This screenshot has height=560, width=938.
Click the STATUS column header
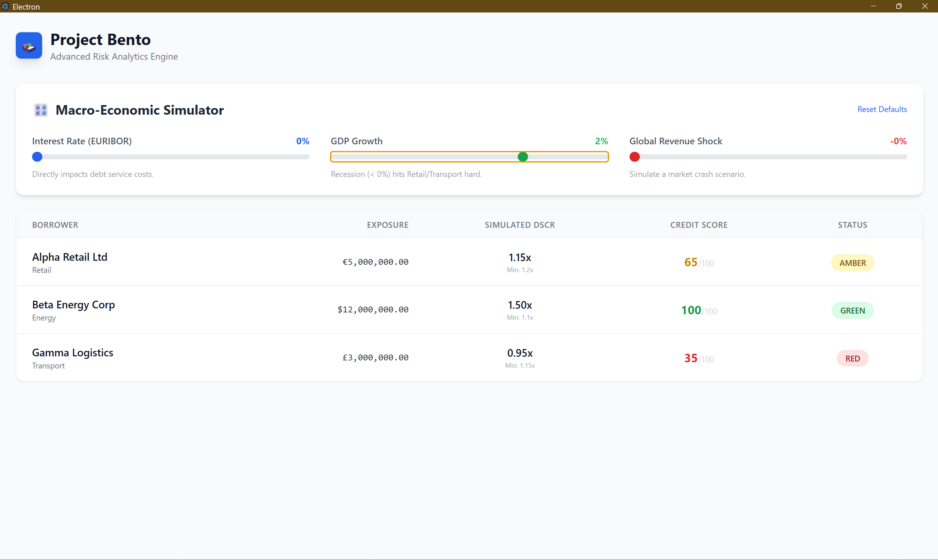(852, 225)
